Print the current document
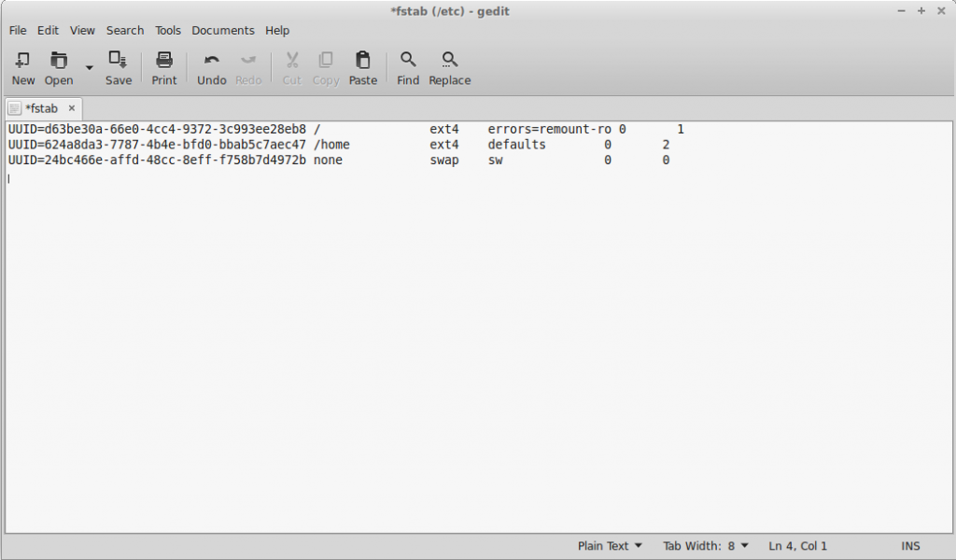Viewport: 956px width, 560px height. pyautogui.click(x=164, y=67)
